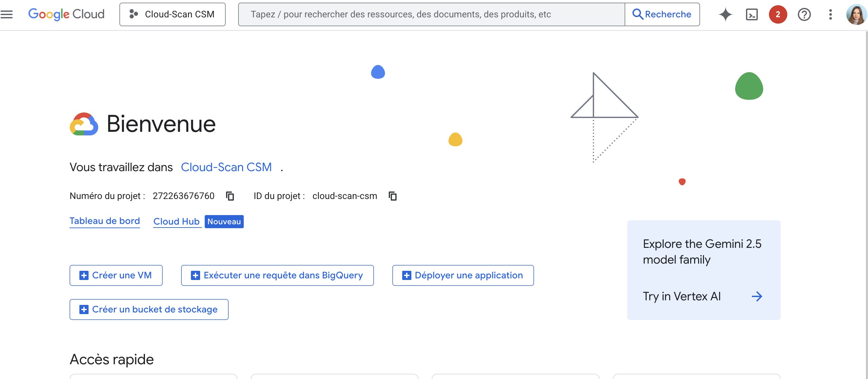Viewport: 868px width, 379px height.
Task: Open the notifications badge showing 2
Action: tap(778, 14)
